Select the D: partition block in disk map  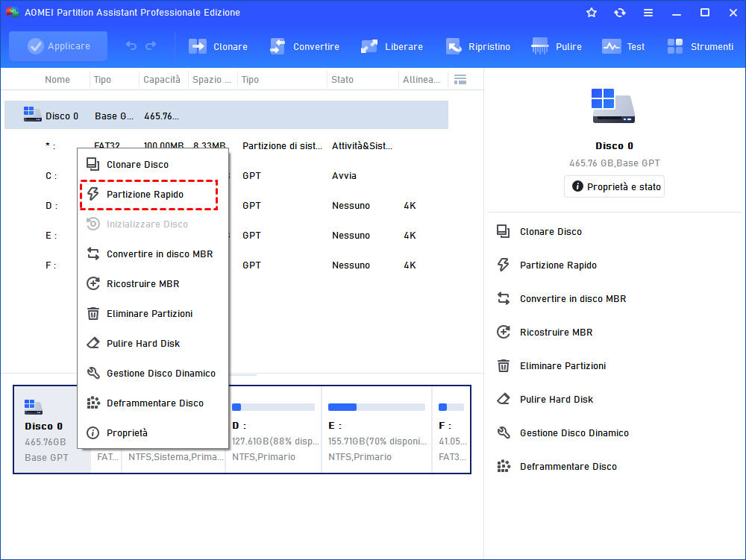tap(274, 430)
